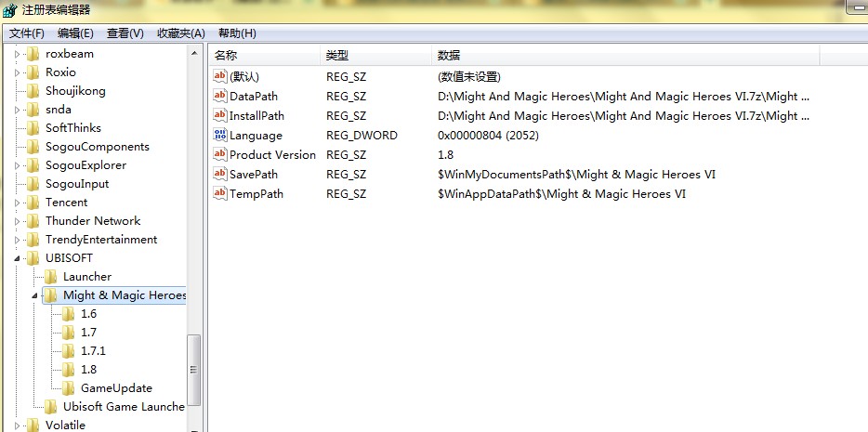Expand the Thunder Network key
Viewport: 868px width, 432px height.
click(x=17, y=221)
